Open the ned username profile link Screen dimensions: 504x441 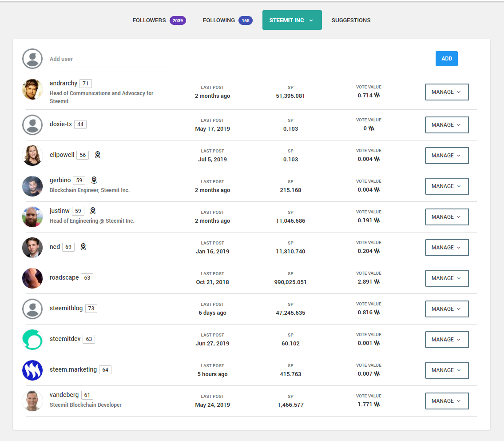(x=55, y=247)
